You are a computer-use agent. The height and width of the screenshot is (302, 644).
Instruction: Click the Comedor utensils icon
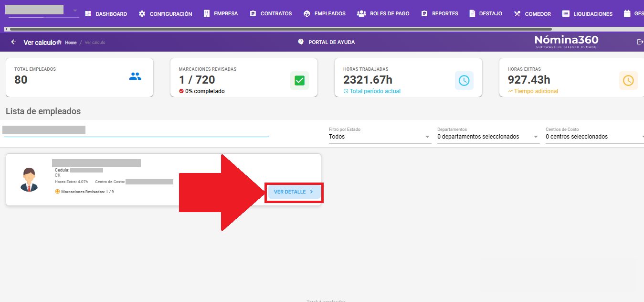(x=517, y=14)
